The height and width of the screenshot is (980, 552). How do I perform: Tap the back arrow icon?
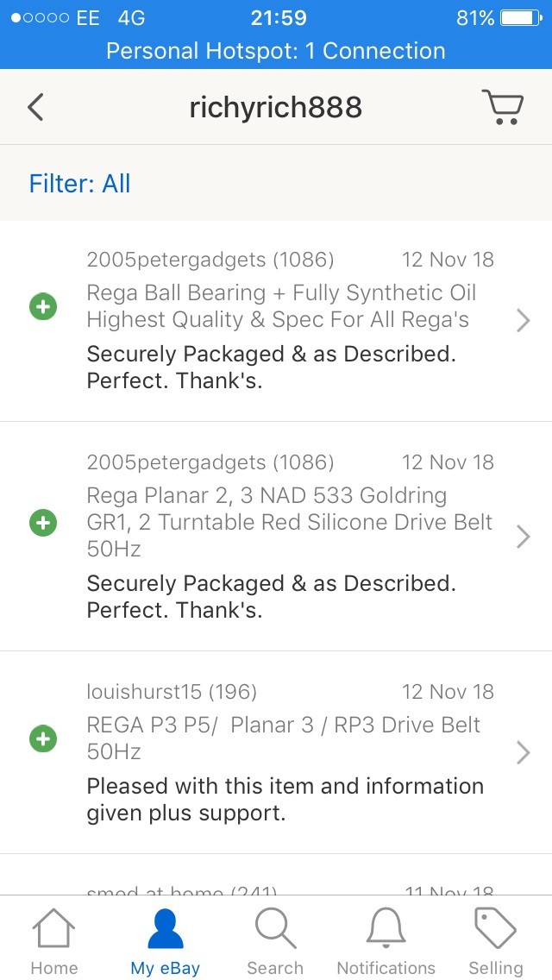35,107
